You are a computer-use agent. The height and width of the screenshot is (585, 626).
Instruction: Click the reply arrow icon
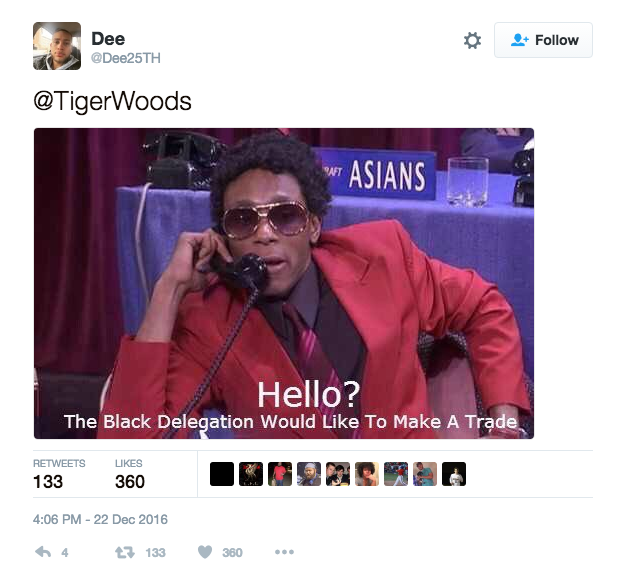point(43,552)
